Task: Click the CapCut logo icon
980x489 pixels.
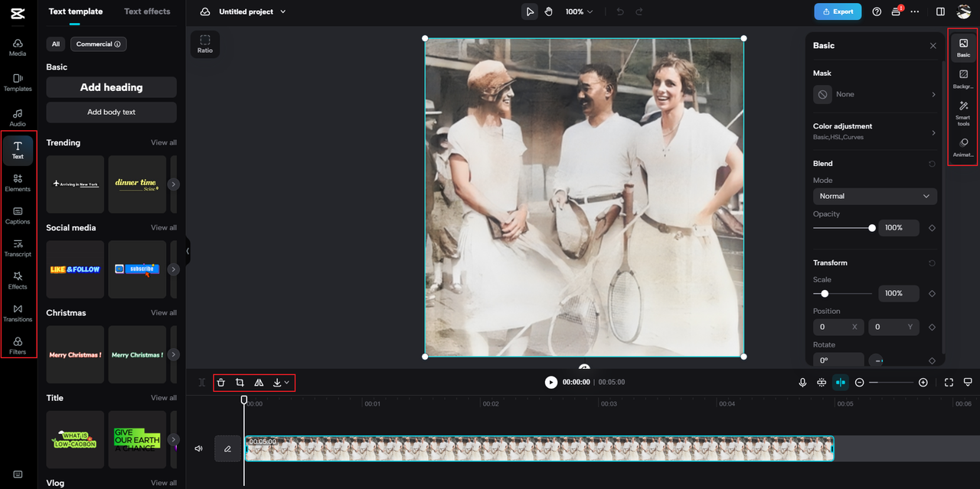Action: click(18, 11)
